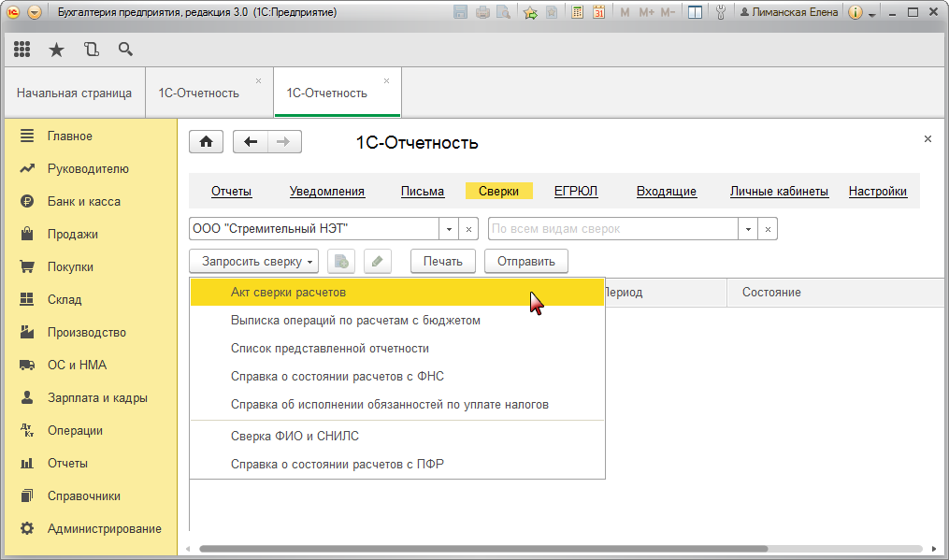Click the Печать button
The height and width of the screenshot is (560, 949).
coord(442,262)
